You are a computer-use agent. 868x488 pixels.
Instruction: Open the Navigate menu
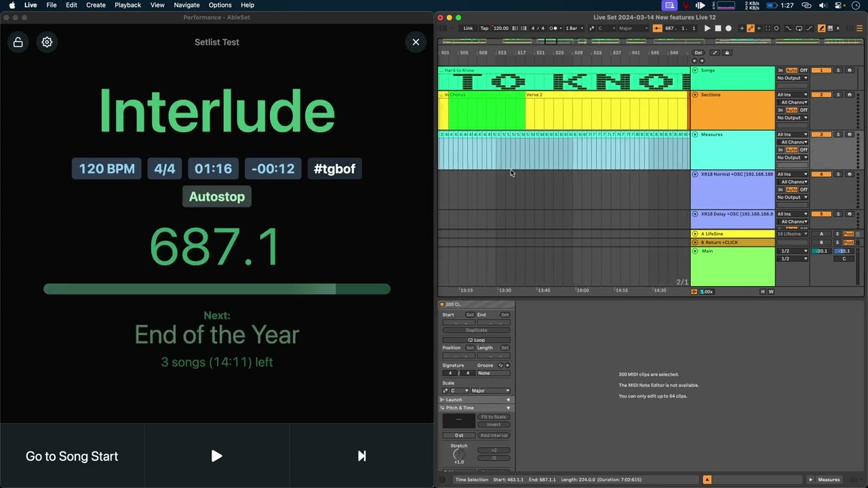pos(186,5)
